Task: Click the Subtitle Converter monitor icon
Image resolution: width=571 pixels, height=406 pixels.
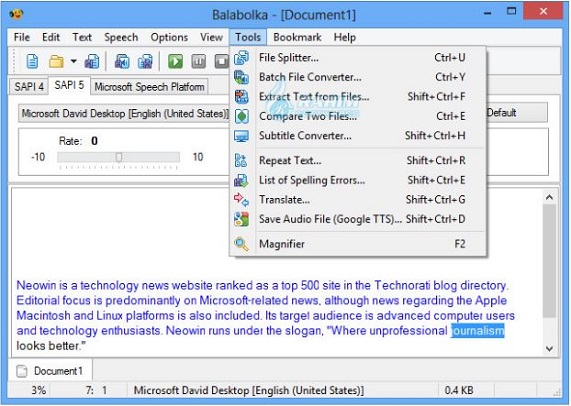Action: [x=241, y=136]
